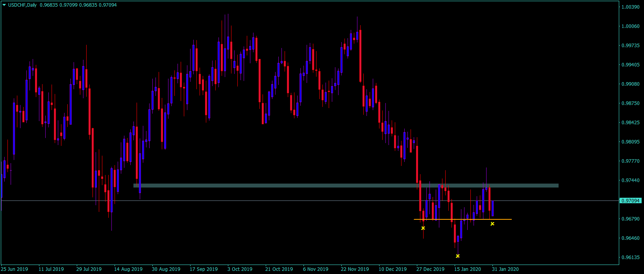Click the 0.98750 price axis label
Screen dimensions: 644x274
click(630, 103)
